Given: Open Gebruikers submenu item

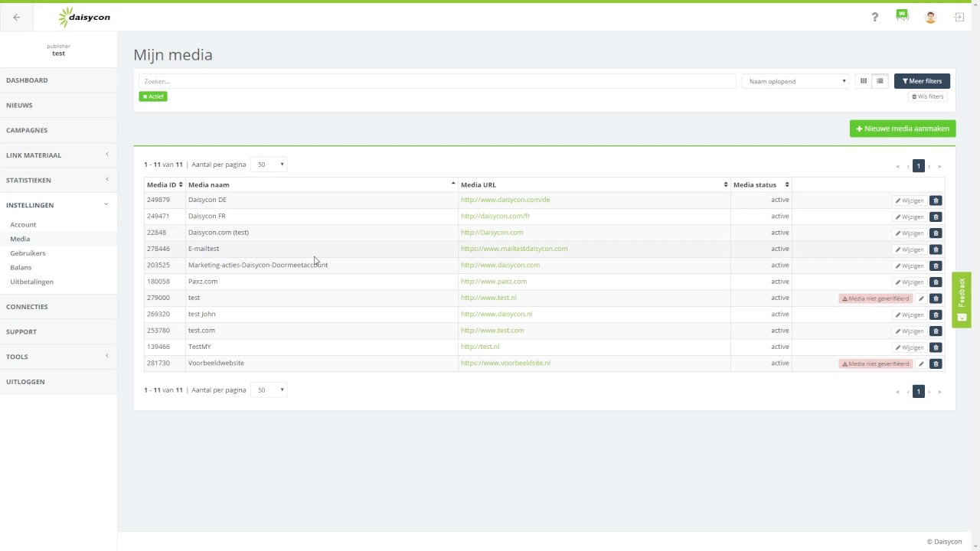Looking at the screenshot, I should tap(28, 253).
